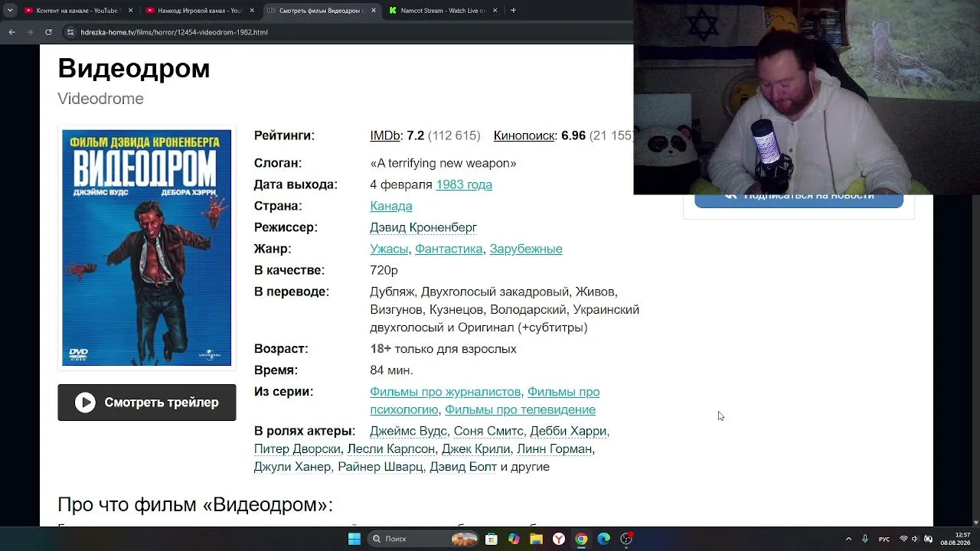This screenshot has width=980, height=551.
Task: Open director 'Дэвид Кроненберг' page
Action: pyautogui.click(x=423, y=227)
